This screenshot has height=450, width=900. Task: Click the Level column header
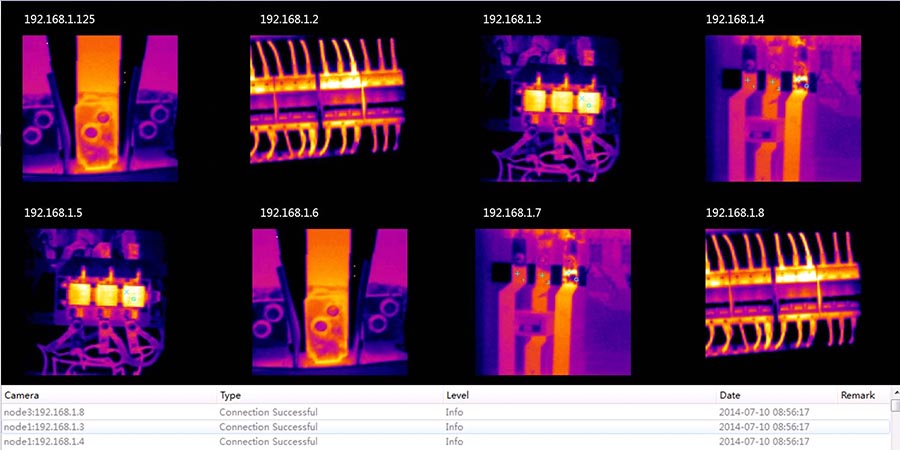(x=458, y=396)
